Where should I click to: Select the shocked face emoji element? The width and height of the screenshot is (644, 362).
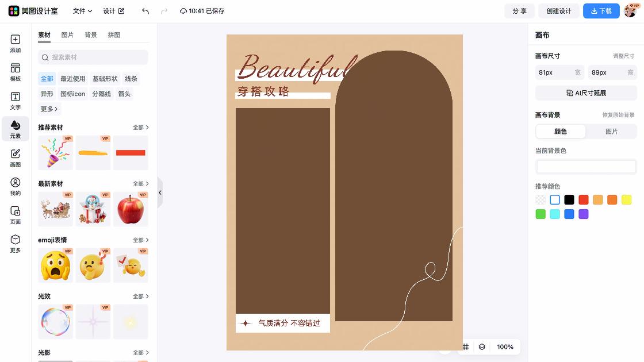pyautogui.click(x=55, y=265)
